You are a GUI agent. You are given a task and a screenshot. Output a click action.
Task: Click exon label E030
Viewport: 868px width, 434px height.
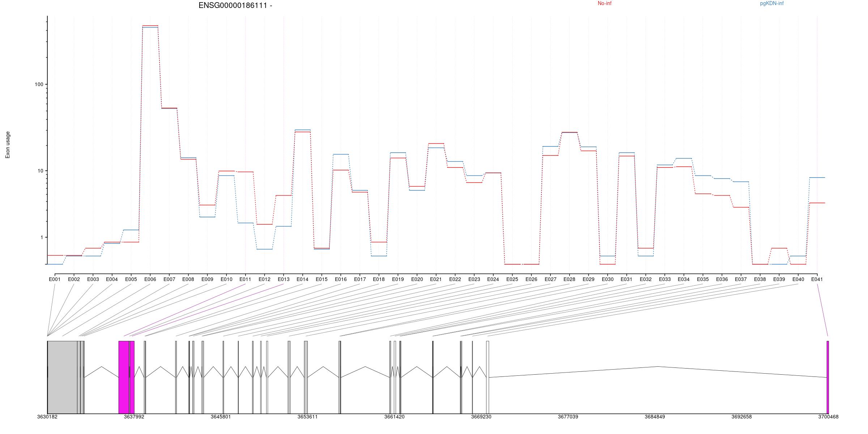[608, 279]
